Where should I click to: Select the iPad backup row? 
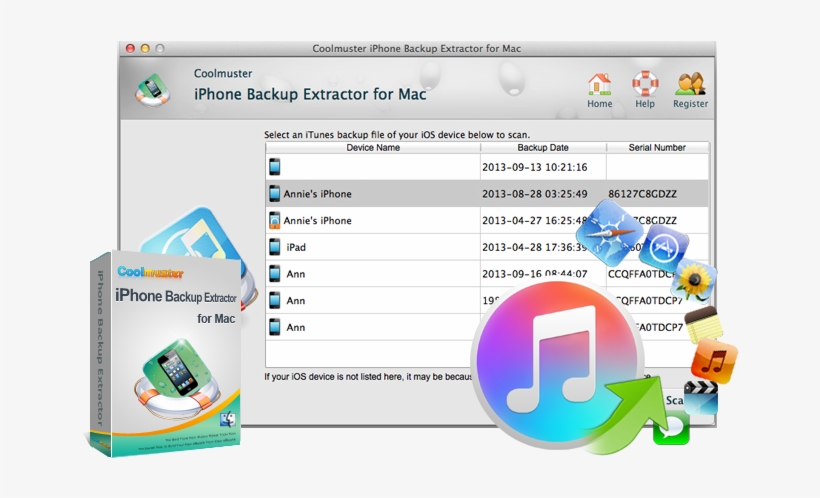487,247
